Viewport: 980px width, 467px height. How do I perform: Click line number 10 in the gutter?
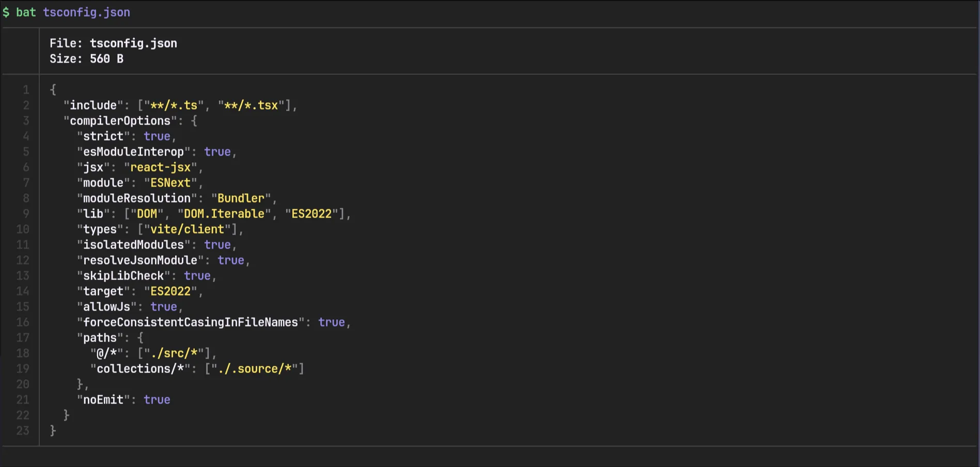coord(23,229)
